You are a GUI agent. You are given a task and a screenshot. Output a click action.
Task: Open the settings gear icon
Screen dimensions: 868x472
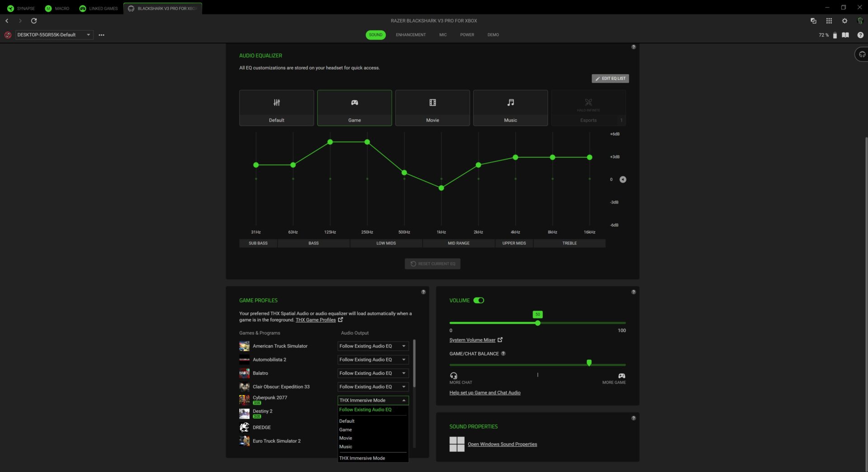click(844, 21)
